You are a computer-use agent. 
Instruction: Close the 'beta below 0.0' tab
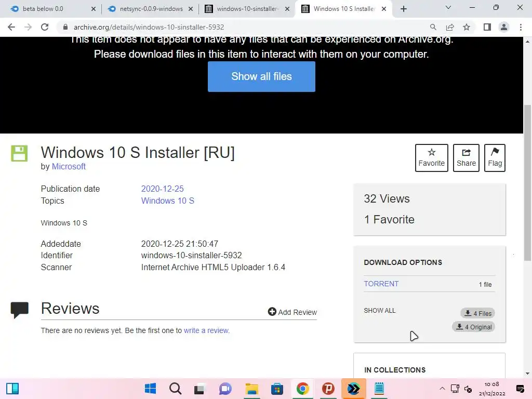click(x=94, y=9)
